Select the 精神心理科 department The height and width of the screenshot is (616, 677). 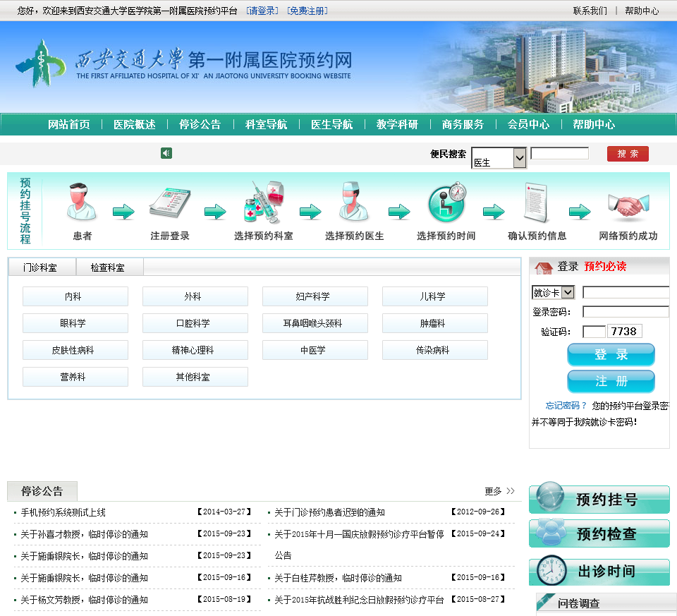point(195,350)
